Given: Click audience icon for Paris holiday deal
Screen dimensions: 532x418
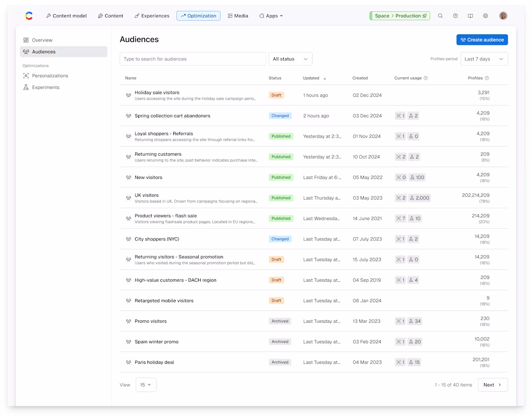Looking at the screenshot, I should [129, 362].
